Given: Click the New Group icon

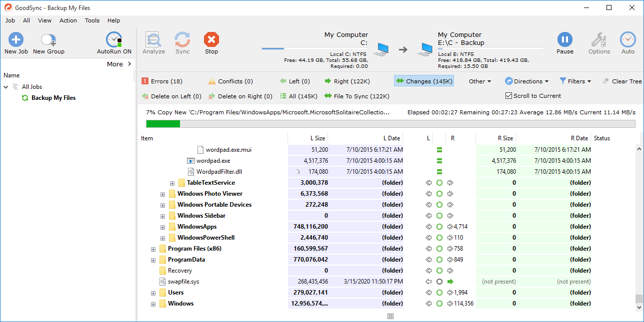Looking at the screenshot, I should tap(48, 40).
